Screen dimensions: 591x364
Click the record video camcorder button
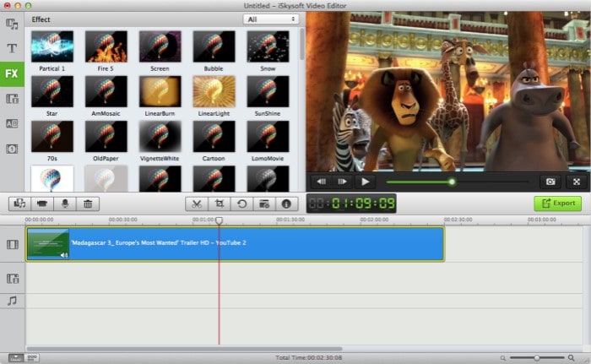tap(42, 204)
